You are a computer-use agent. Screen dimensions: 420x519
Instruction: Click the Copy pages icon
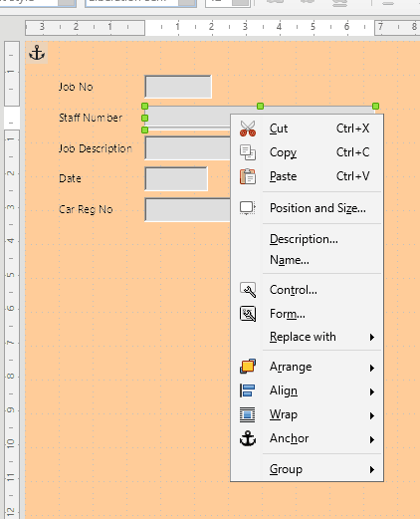click(248, 152)
